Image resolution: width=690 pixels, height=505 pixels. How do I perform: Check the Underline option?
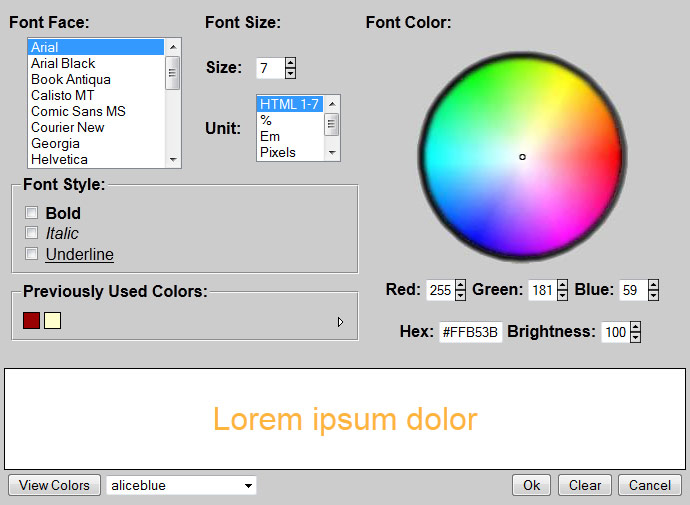tap(32, 254)
